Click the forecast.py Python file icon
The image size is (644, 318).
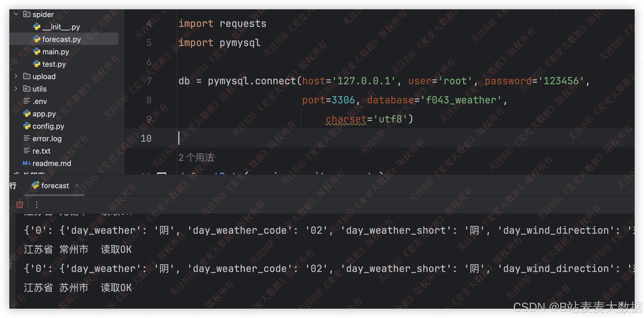click(37, 39)
